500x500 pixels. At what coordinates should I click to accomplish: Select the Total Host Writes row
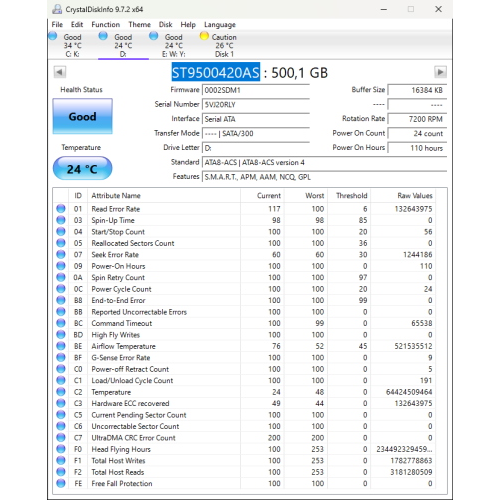click(x=245, y=461)
